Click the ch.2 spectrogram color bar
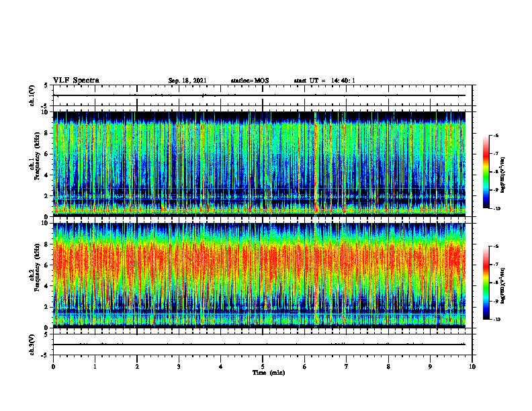 coord(486,283)
